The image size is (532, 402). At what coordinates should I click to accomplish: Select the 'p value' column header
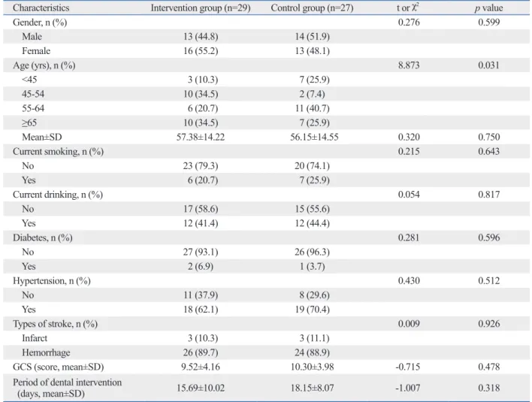(x=488, y=8)
